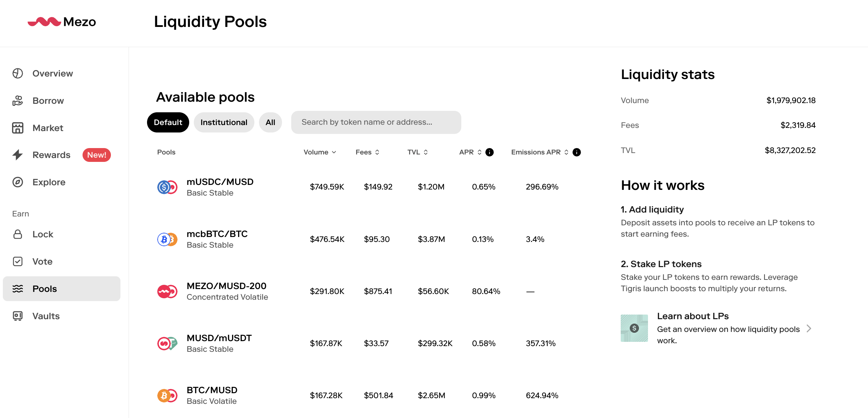The image size is (868, 418).
Task: Click Emissions APR info icon
Action: (x=577, y=152)
